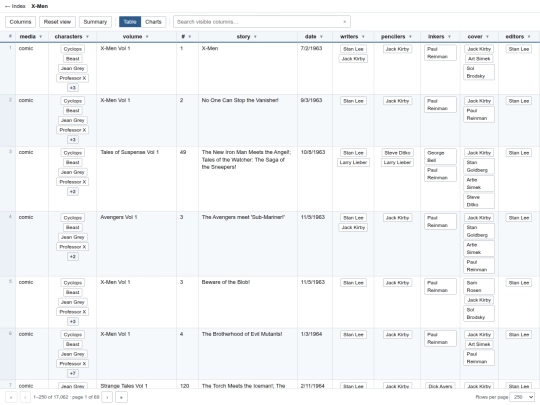
Task: Click Sol Brodsky cover tag in row 1
Action: point(479,72)
